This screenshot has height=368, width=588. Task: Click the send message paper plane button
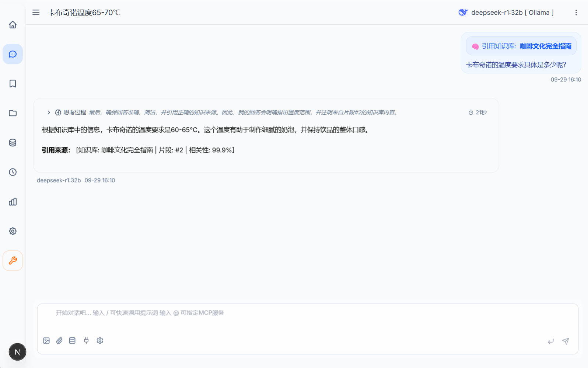click(566, 341)
